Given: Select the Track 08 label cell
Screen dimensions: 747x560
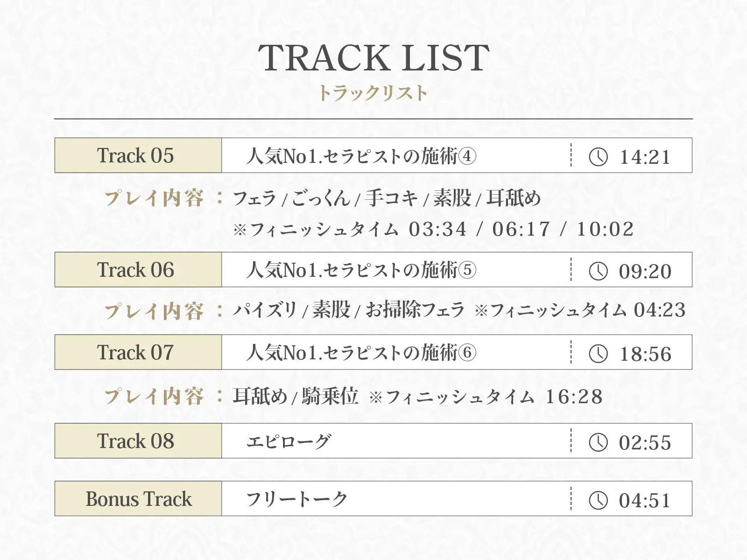Looking at the screenshot, I should click(138, 441).
